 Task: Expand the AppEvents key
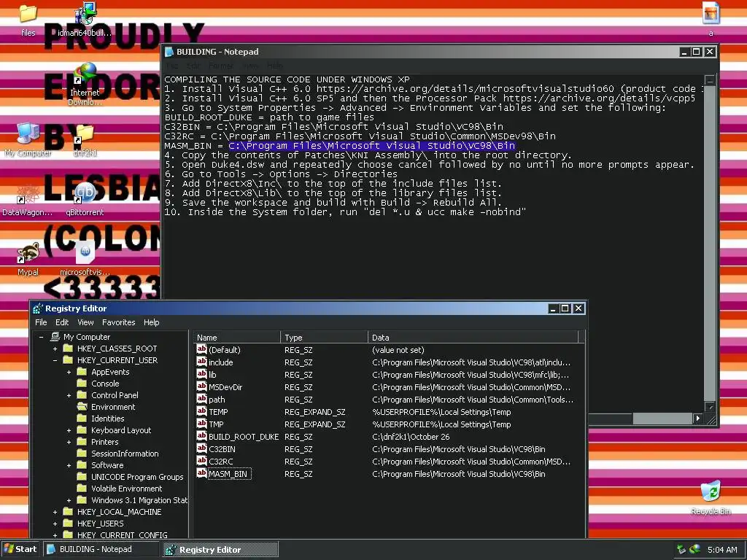(69, 372)
